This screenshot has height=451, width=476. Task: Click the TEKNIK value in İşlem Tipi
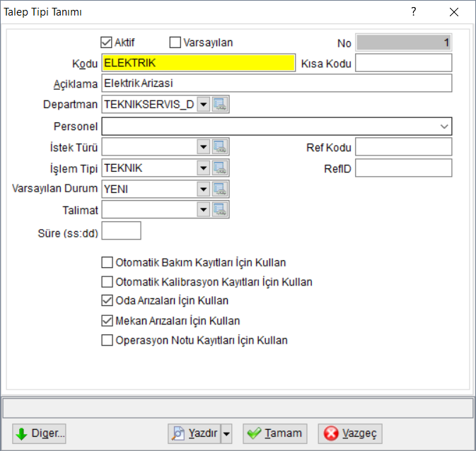[123, 168]
